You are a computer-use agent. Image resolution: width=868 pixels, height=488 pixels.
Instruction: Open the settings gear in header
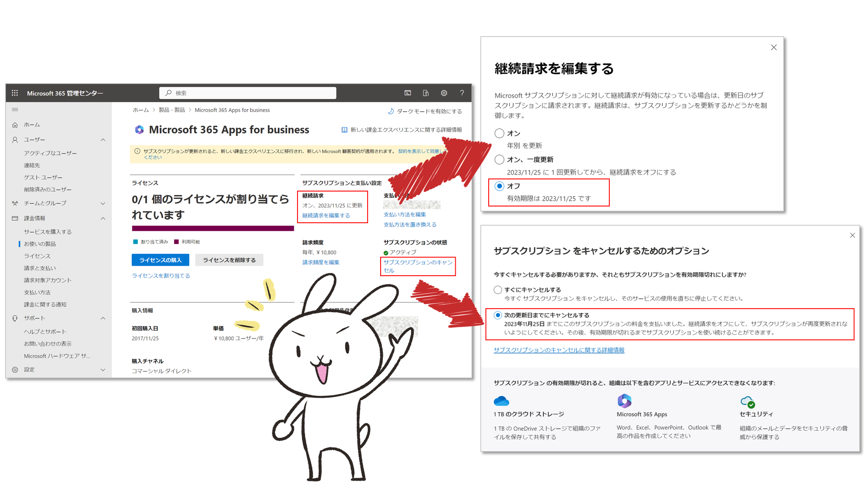(444, 93)
